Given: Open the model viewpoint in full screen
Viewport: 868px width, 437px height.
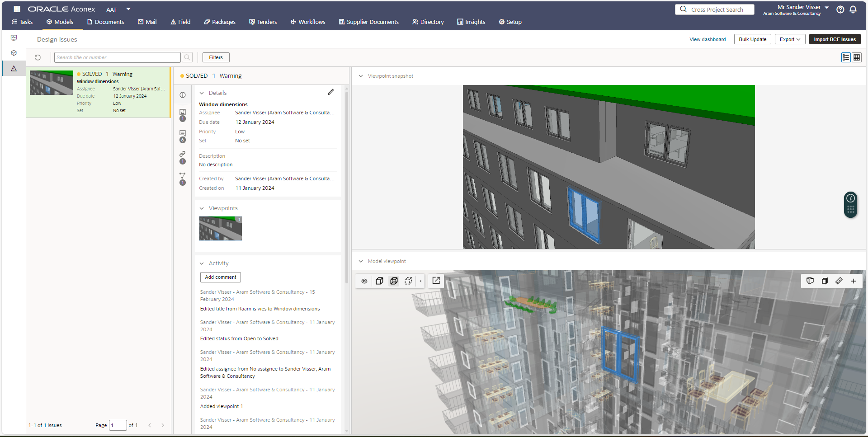Looking at the screenshot, I should click(x=435, y=281).
